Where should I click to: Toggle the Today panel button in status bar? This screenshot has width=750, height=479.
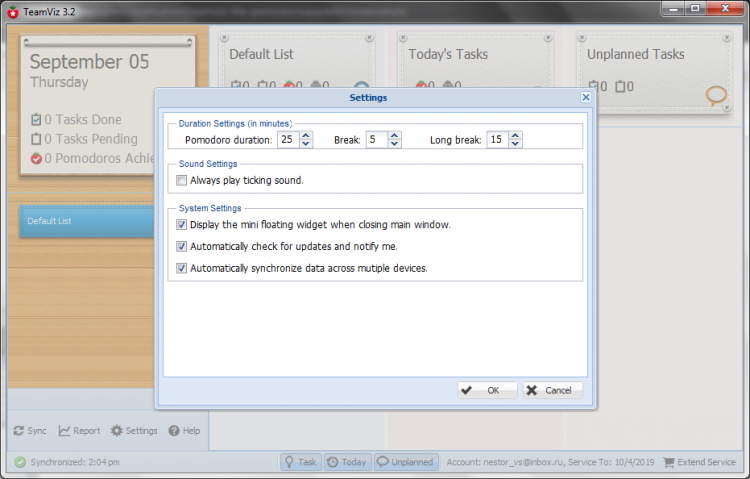(348, 462)
